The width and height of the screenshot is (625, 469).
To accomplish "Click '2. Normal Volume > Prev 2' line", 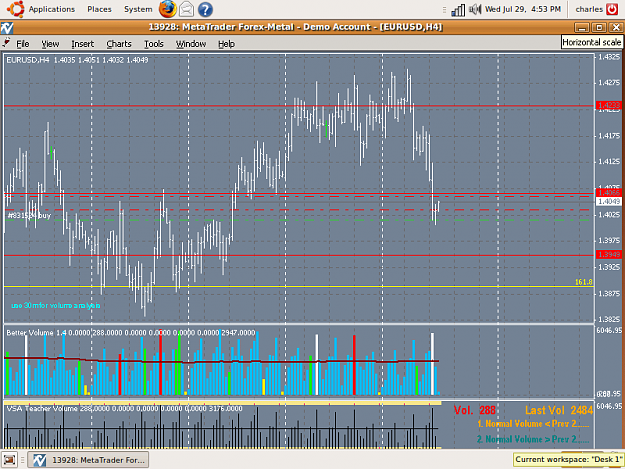I will pos(533,439).
